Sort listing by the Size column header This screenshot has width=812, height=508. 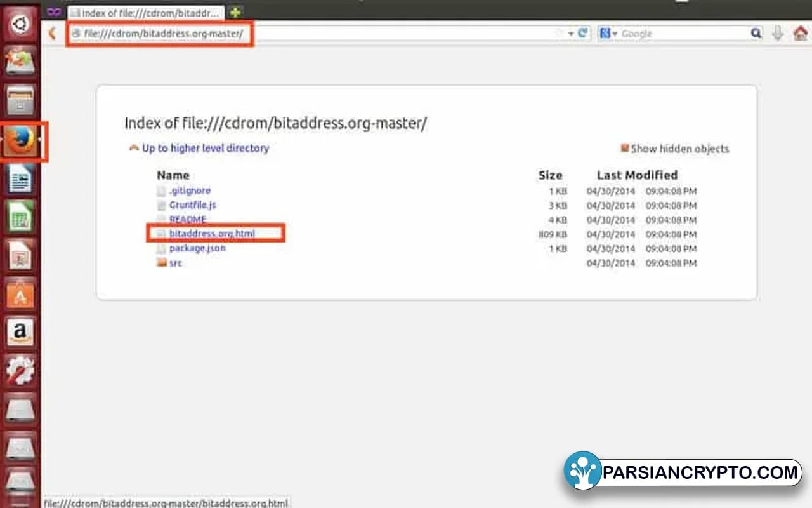550,175
